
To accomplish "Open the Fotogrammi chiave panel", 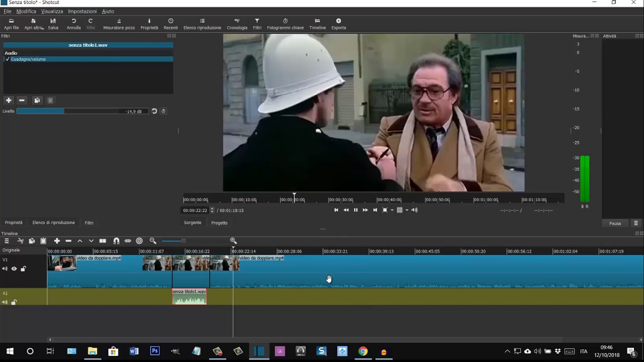I will [285, 24].
